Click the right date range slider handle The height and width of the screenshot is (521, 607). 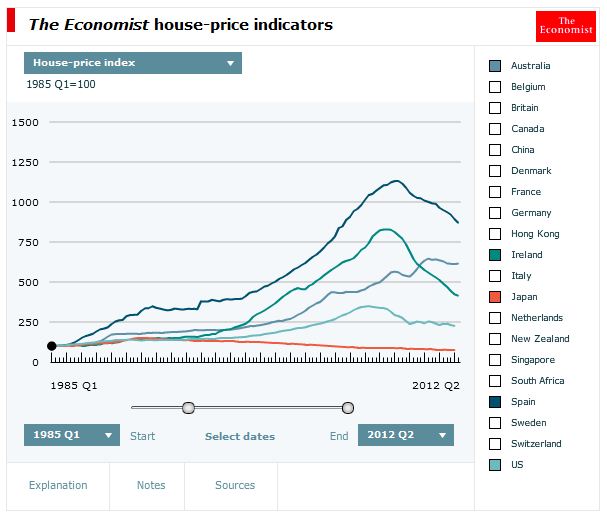pos(348,408)
